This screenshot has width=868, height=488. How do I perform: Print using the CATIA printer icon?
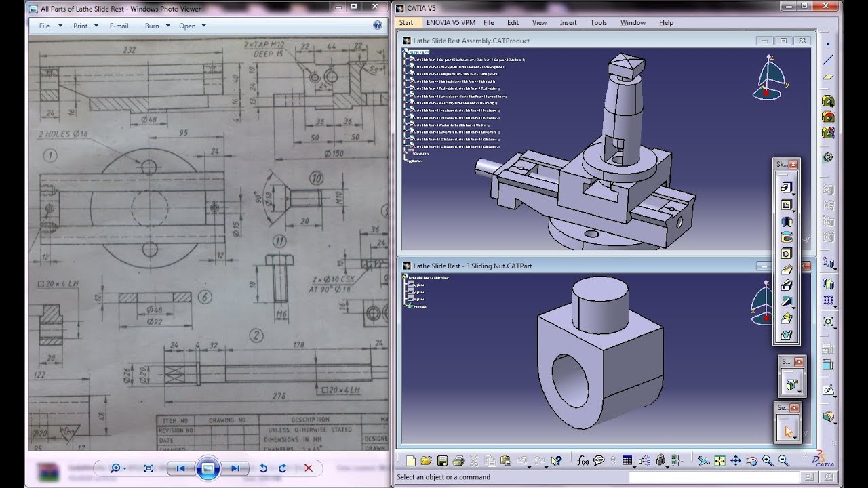coord(458,461)
